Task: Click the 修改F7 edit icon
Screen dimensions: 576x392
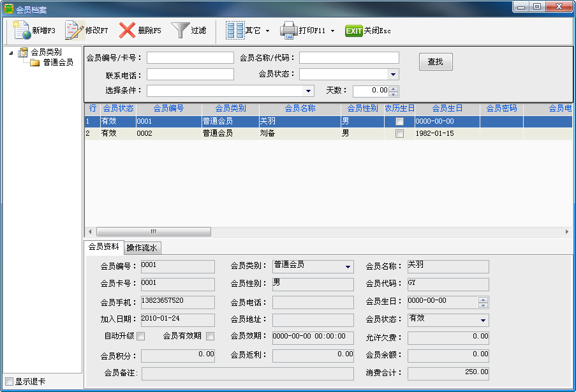Action: coord(75,30)
